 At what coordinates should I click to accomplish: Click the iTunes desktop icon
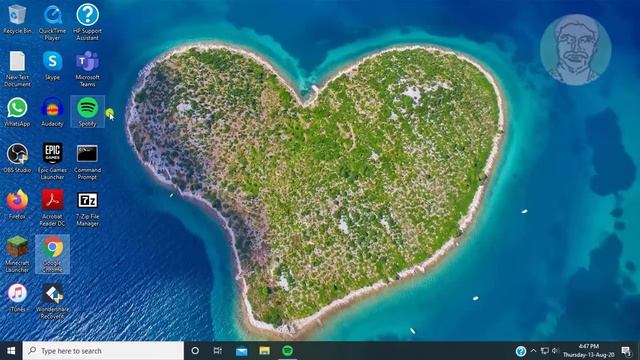tap(17, 298)
